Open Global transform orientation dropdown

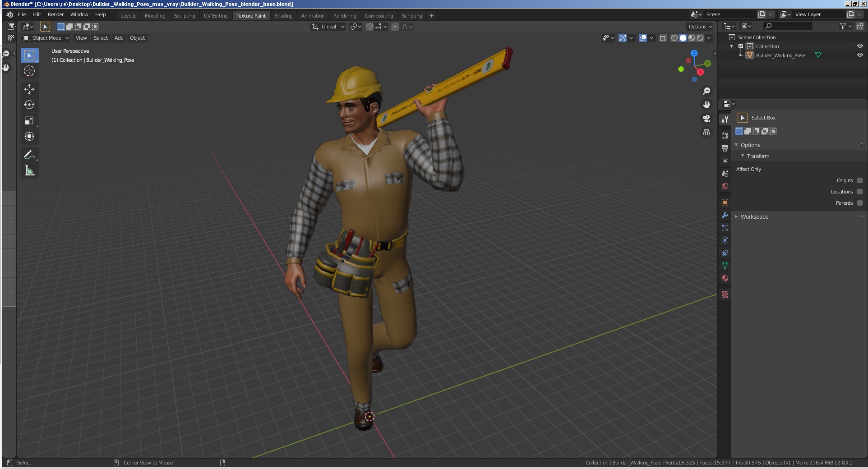(x=328, y=27)
